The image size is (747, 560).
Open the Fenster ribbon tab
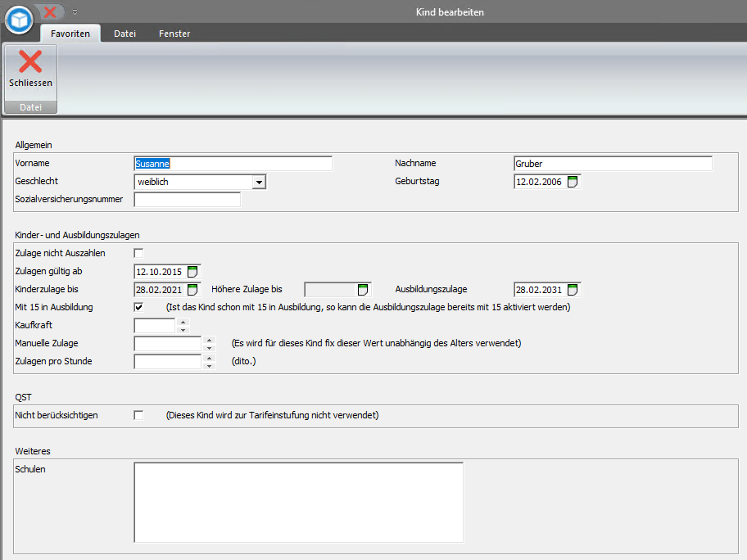[174, 34]
